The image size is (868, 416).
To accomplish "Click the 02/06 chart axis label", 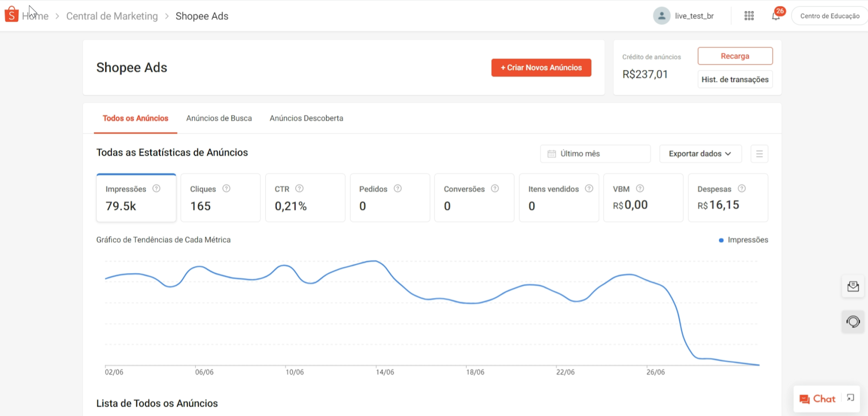I will click(x=114, y=372).
